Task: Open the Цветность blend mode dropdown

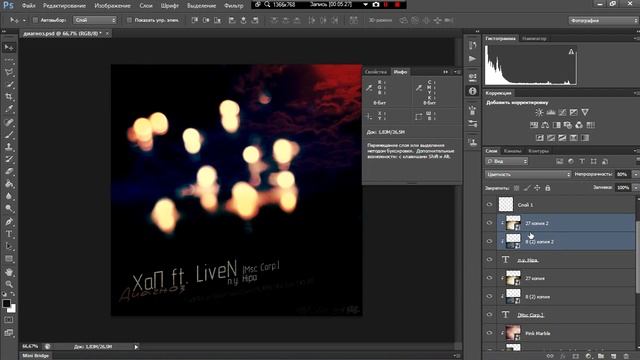Action: 528,174
